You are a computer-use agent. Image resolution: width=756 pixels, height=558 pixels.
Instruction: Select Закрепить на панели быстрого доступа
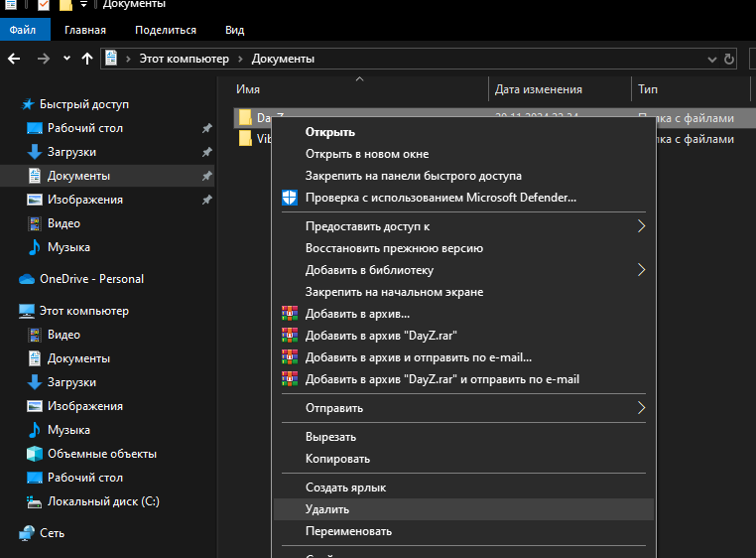click(x=413, y=176)
